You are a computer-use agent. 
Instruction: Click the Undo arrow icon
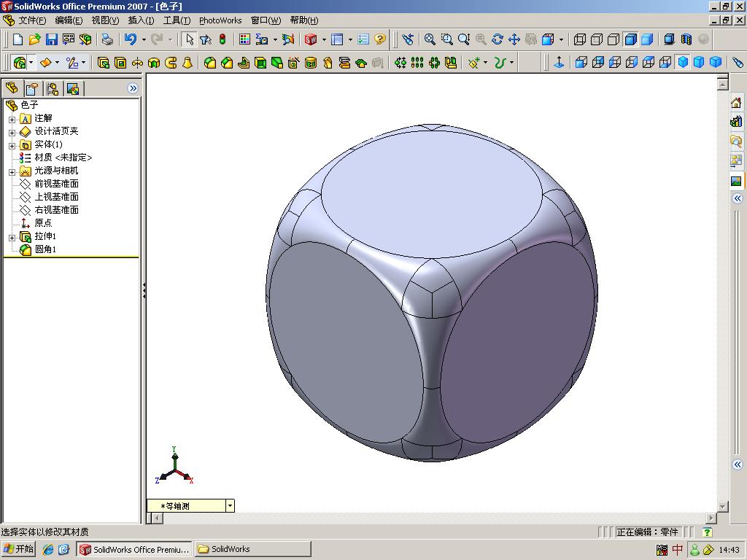pyautogui.click(x=131, y=39)
